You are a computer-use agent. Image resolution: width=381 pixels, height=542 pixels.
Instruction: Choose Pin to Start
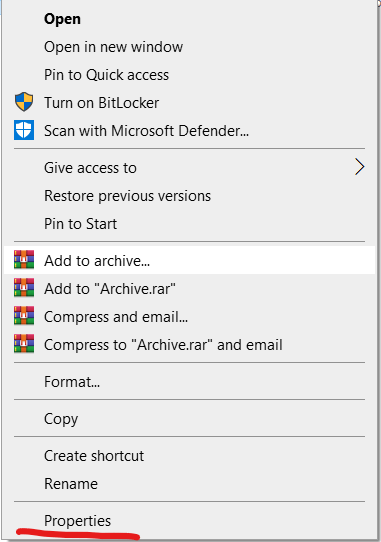click(189, 224)
